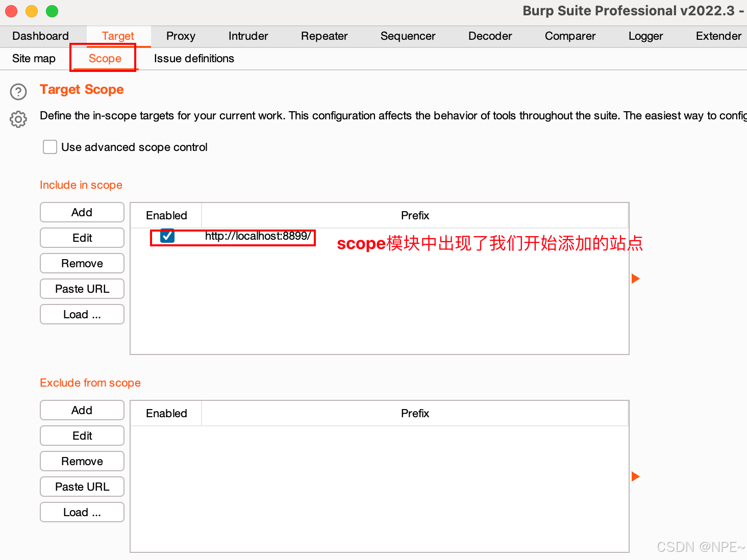
Task: Click the Include table Prefix column header
Action: point(415,215)
